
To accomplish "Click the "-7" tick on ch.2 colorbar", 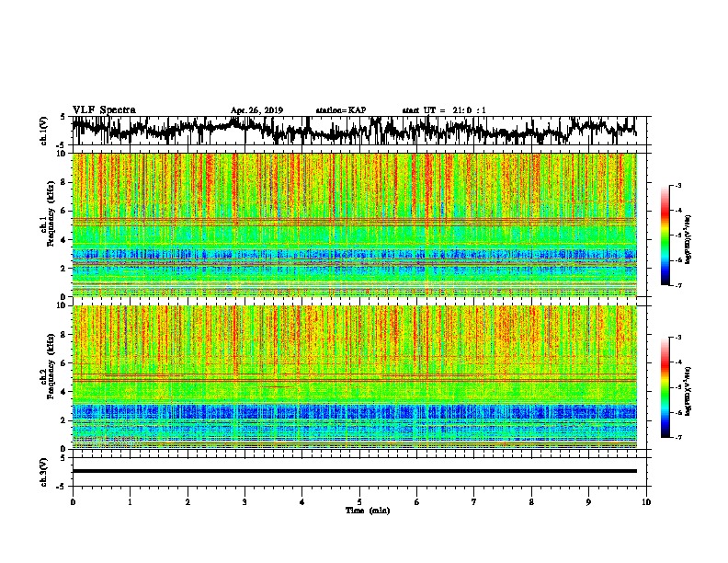I will pyautogui.click(x=678, y=437).
